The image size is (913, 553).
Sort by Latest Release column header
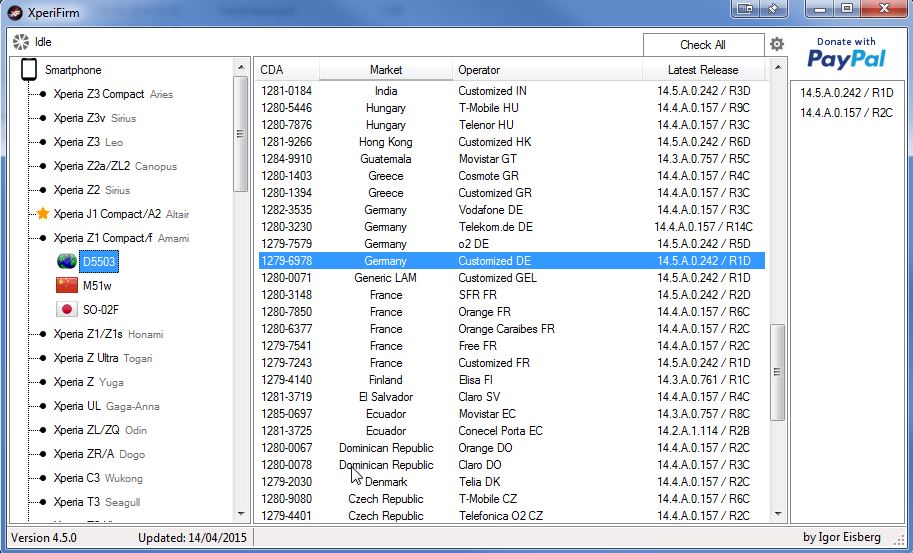point(703,70)
